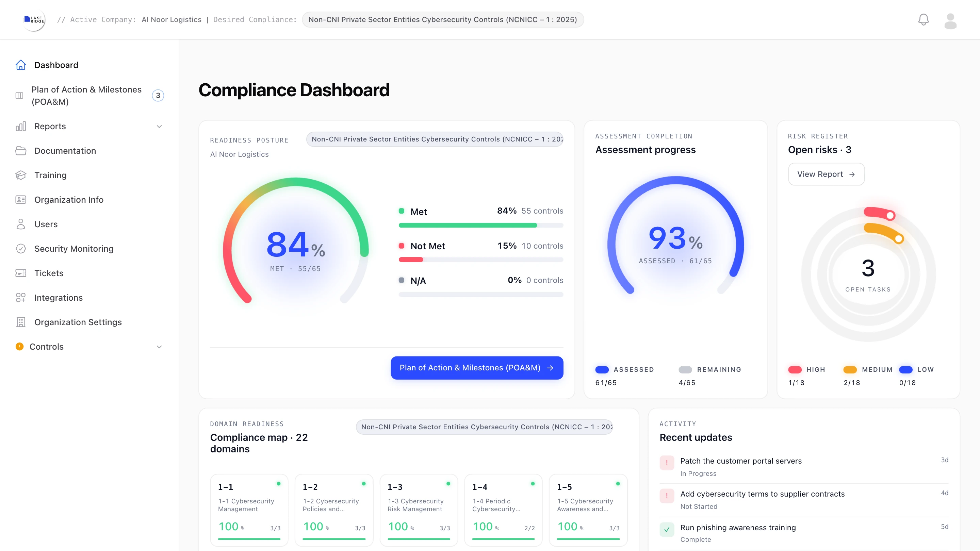Open domain card 1-5 Cybersecurity Awareness
The image size is (980, 551).
[x=588, y=510]
